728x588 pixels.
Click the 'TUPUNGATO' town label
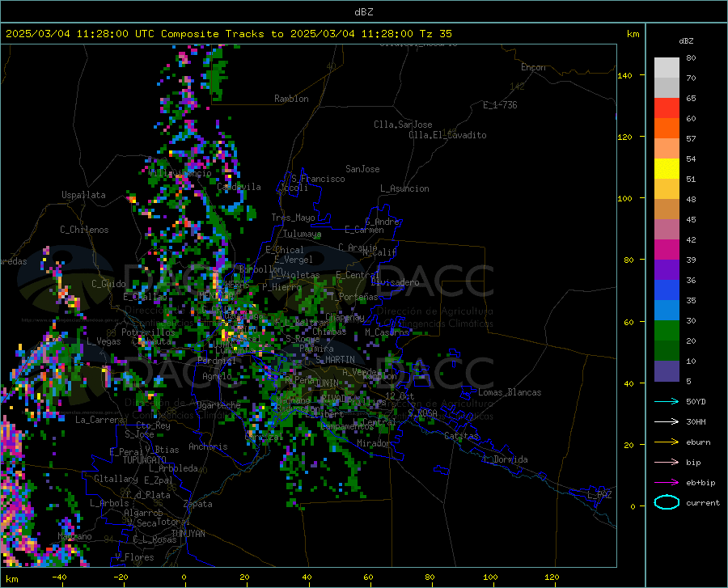144,460
